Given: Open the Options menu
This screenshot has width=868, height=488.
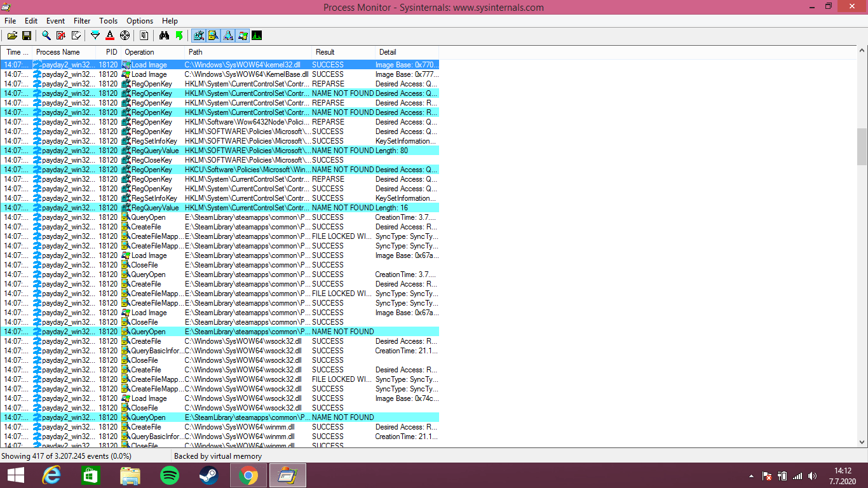Looking at the screenshot, I should (140, 21).
